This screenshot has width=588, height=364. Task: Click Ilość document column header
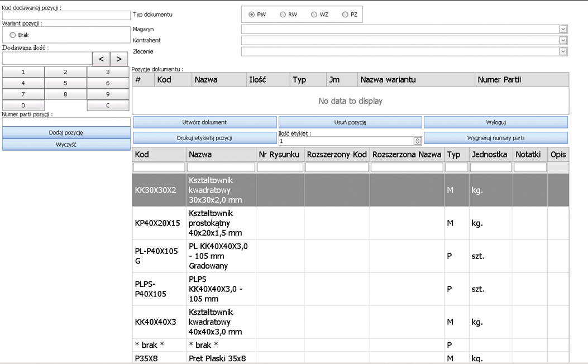pyautogui.click(x=268, y=80)
